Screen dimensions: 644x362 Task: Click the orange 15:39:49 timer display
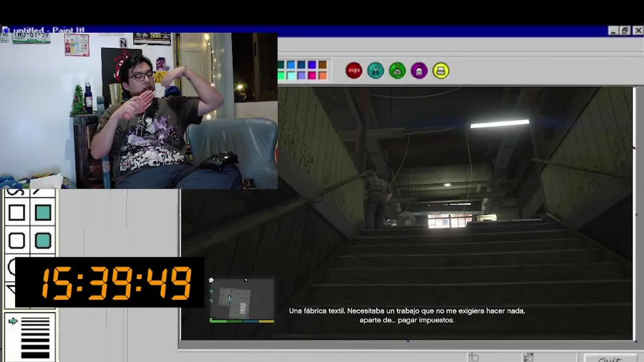[110, 283]
